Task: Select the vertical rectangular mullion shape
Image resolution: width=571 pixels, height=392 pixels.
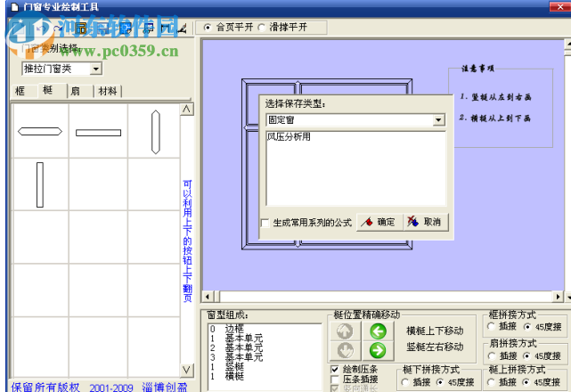Action: tap(40, 184)
